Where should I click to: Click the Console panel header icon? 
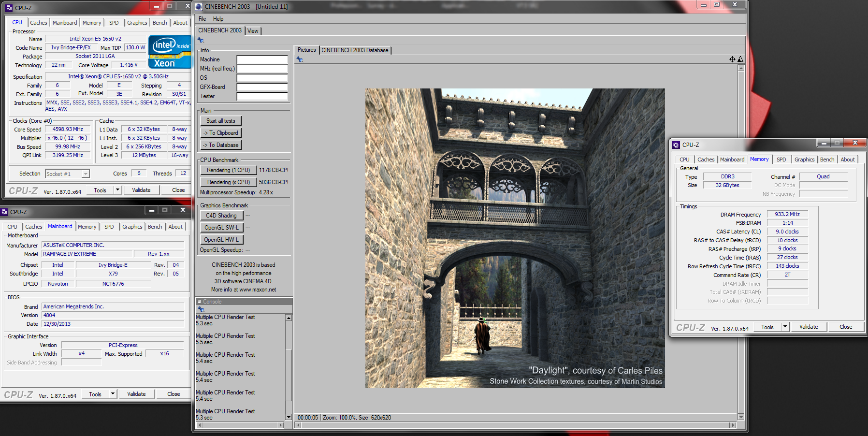[199, 302]
